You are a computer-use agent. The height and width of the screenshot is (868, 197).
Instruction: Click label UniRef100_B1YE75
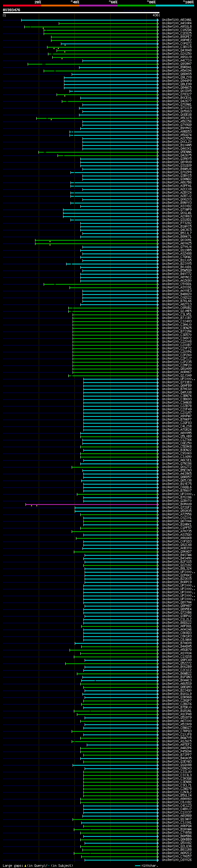[177, 484]
